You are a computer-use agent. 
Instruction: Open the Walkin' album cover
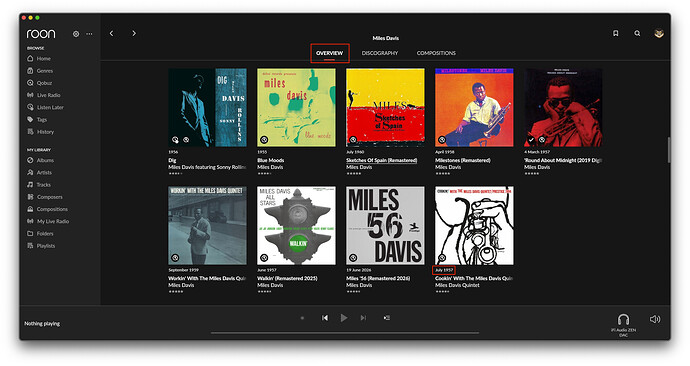click(x=296, y=225)
